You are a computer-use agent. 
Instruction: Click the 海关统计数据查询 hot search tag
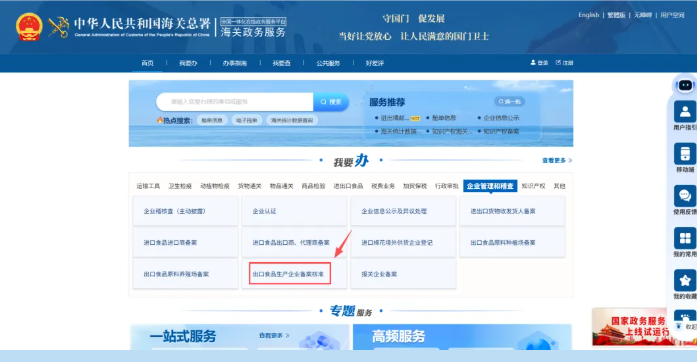tap(292, 120)
